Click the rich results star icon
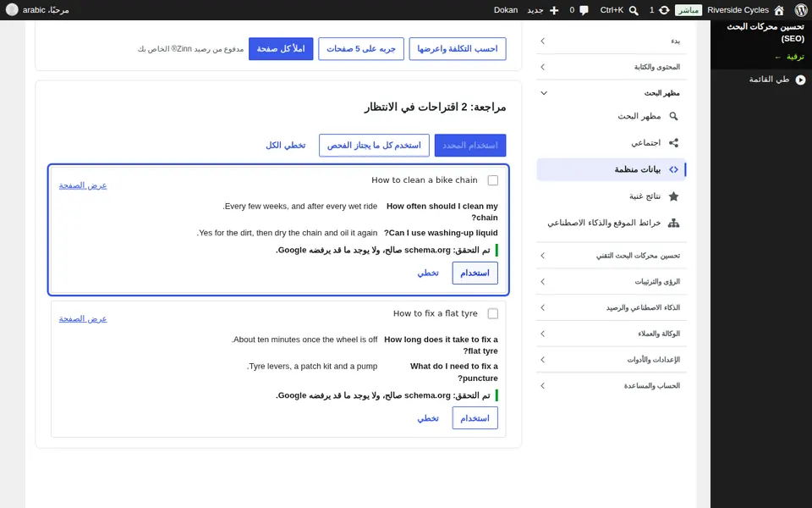 click(673, 196)
